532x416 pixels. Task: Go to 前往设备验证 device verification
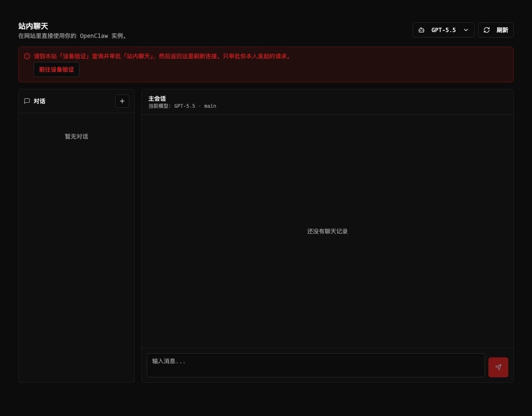point(57,69)
